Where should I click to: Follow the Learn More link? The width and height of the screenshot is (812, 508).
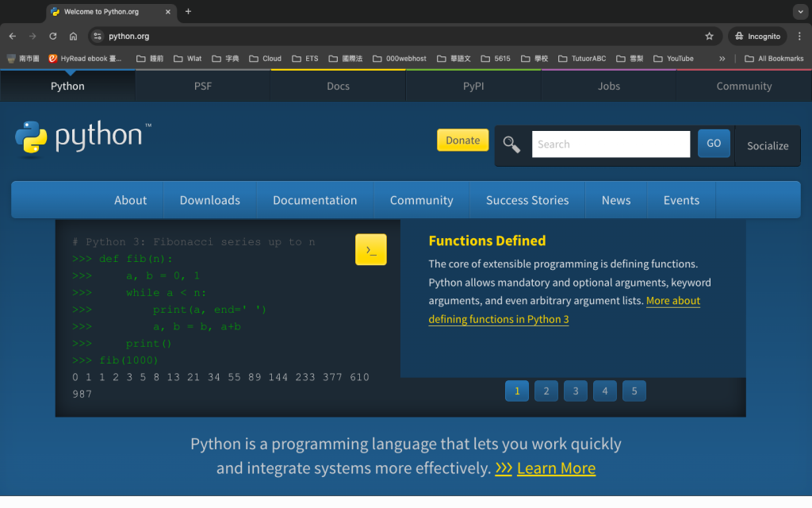pyautogui.click(x=556, y=468)
